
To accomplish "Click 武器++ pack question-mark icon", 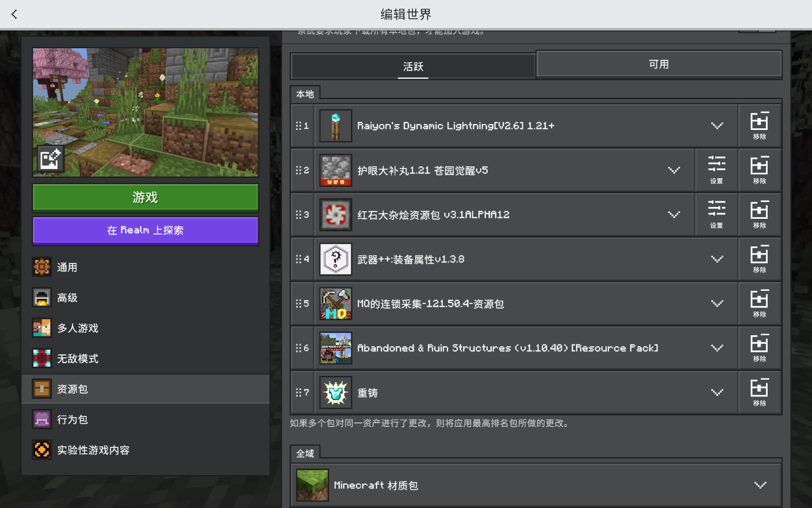I will 336,259.
